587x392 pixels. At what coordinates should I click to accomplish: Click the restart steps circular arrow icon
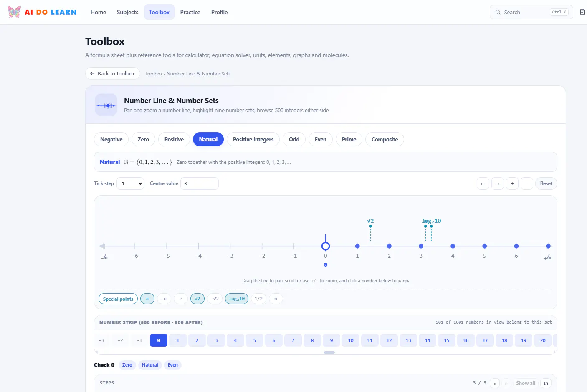546,383
